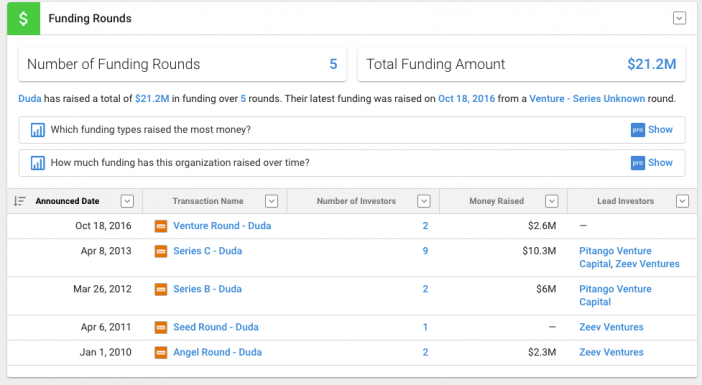Open the Number of Investors column dropdown
This screenshot has width=702, height=385.
pyautogui.click(x=424, y=201)
